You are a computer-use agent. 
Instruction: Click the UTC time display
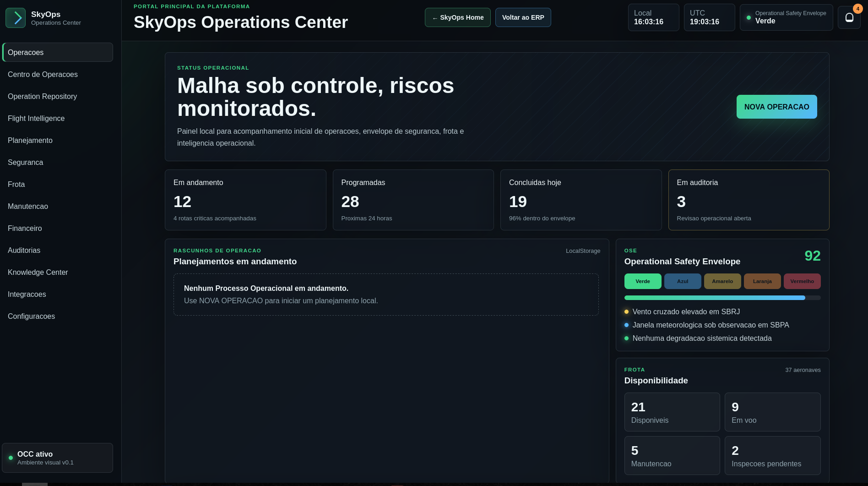(x=710, y=17)
